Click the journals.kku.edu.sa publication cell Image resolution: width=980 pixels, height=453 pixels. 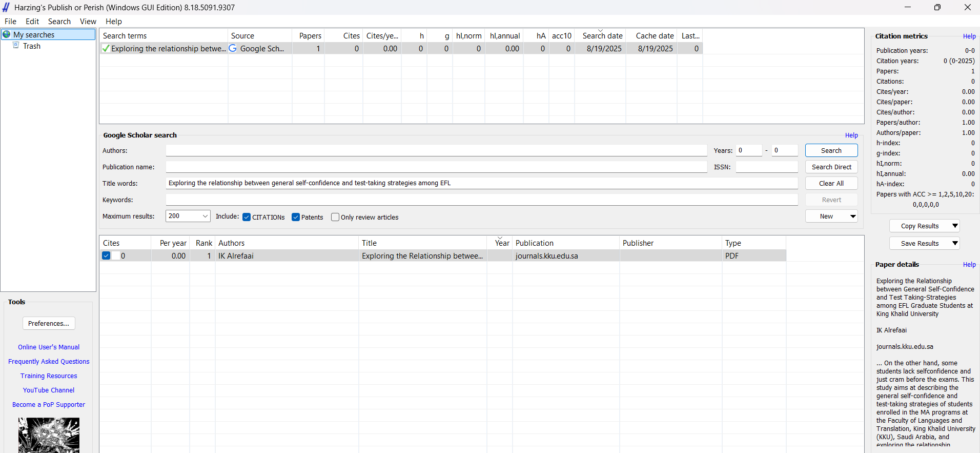click(x=566, y=255)
